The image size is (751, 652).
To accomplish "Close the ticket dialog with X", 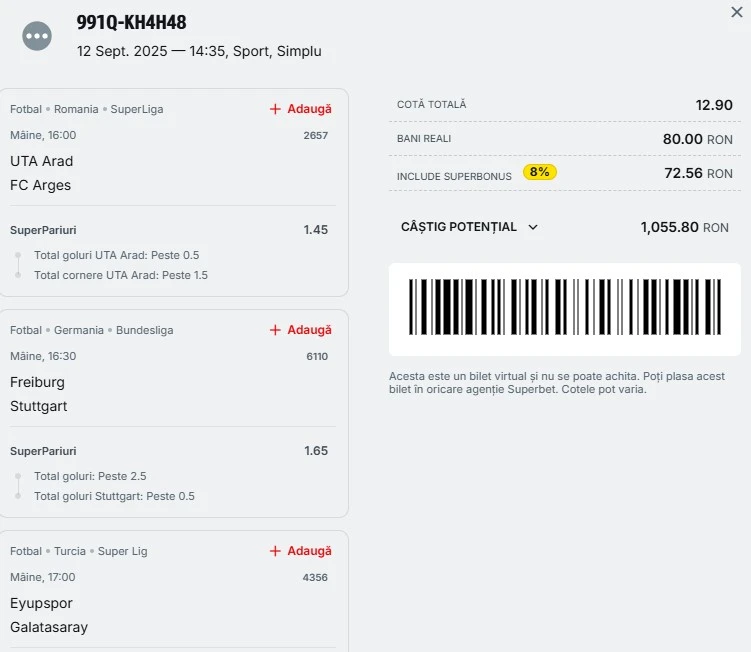I will (737, 12).
